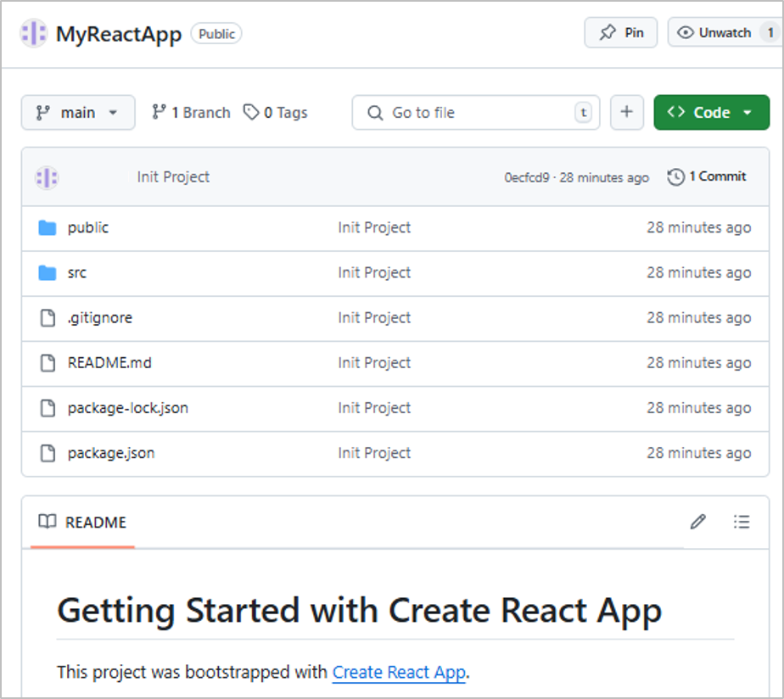Open commit hash 0ecfcd9

click(x=527, y=177)
